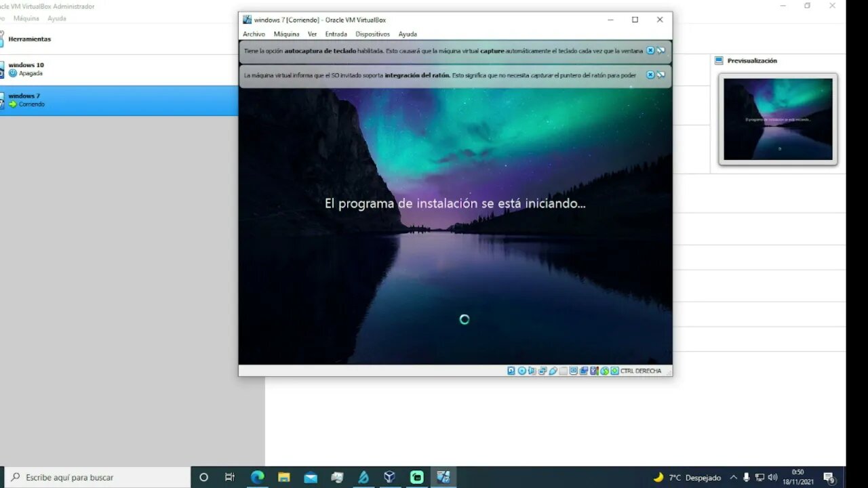This screenshot has width=868, height=488.
Task: Expand the hidden system tray icons chevron
Action: pos(734,477)
